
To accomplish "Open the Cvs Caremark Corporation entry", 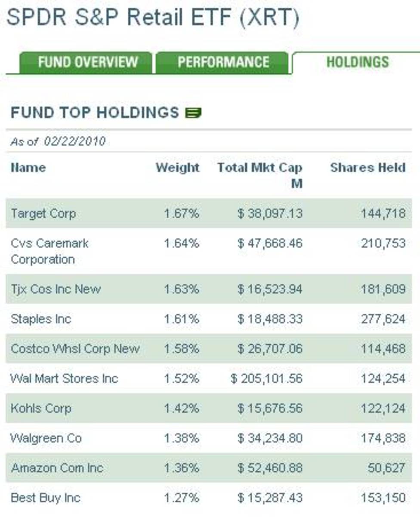I will pos(49,251).
